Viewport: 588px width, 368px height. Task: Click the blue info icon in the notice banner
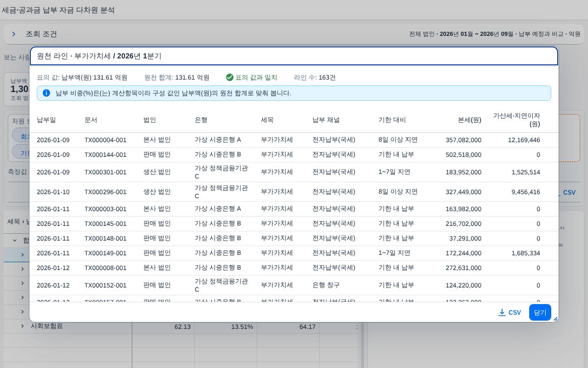pos(46,93)
